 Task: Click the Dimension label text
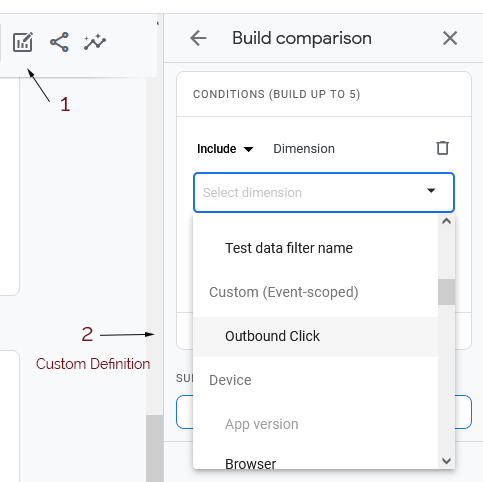click(304, 149)
